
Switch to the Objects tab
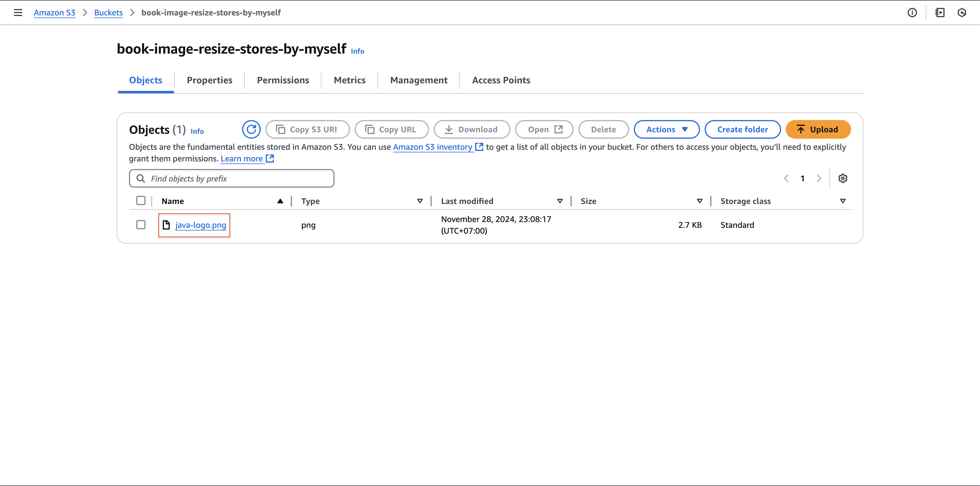[x=146, y=80]
